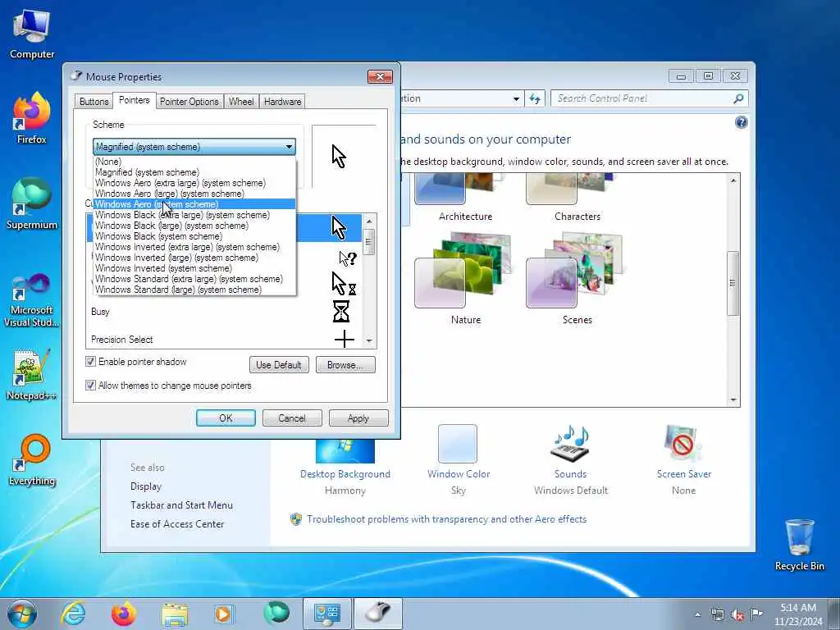Launch Internet Explorer from the taskbar

click(73, 614)
